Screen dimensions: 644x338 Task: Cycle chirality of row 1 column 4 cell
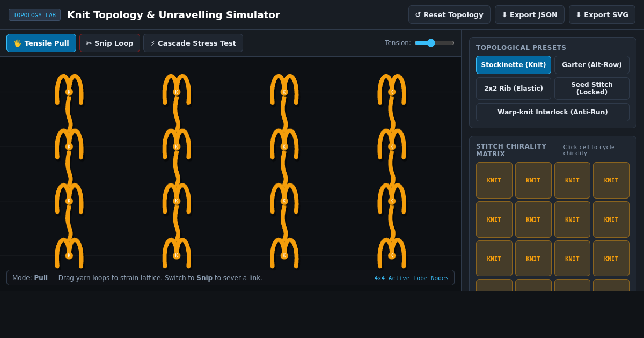coord(611,180)
